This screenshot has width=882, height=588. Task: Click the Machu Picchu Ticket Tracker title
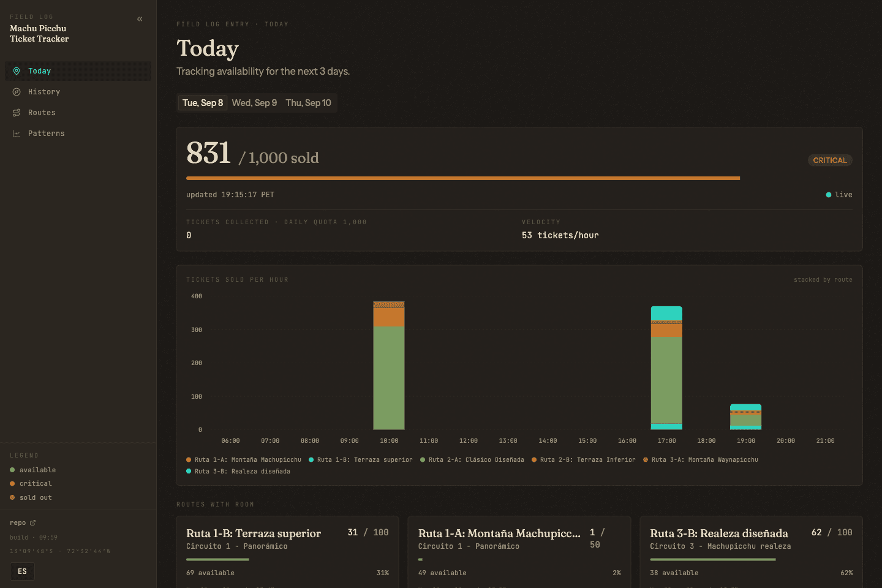click(x=39, y=33)
